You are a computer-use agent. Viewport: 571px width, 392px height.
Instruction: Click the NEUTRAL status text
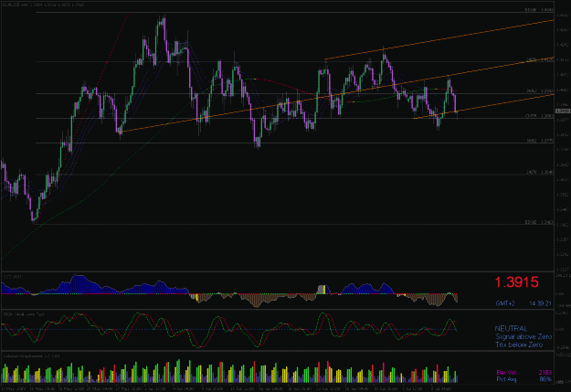pos(511,329)
